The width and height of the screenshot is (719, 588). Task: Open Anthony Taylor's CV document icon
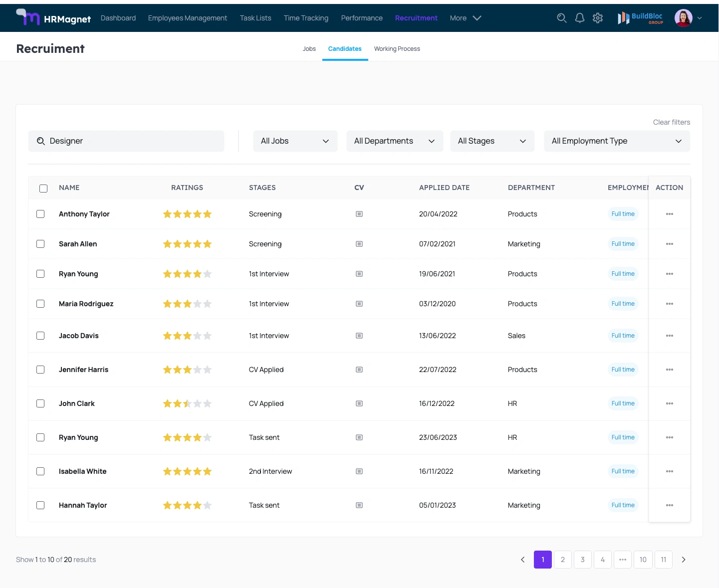(x=359, y=214)
